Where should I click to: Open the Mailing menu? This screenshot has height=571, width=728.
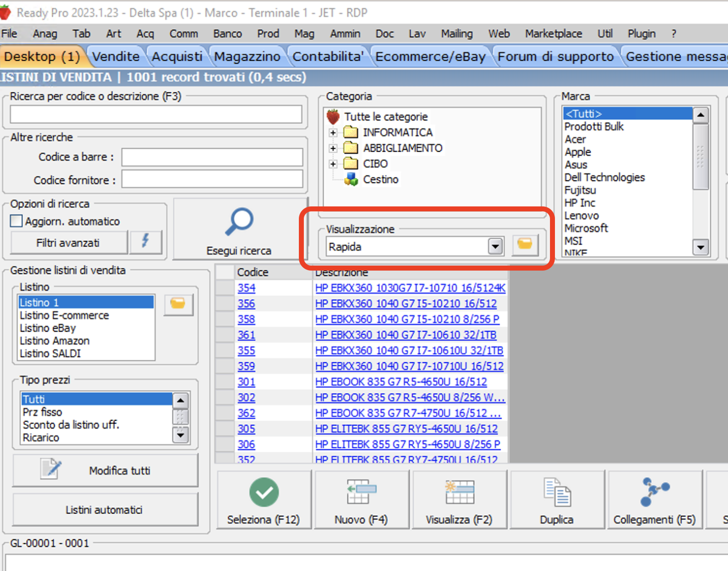(457, 33)
